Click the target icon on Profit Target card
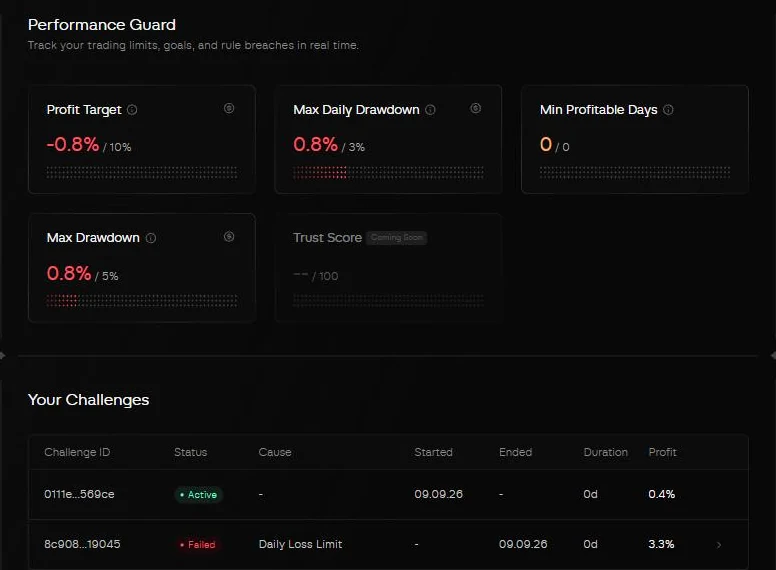 coord(229,108)
